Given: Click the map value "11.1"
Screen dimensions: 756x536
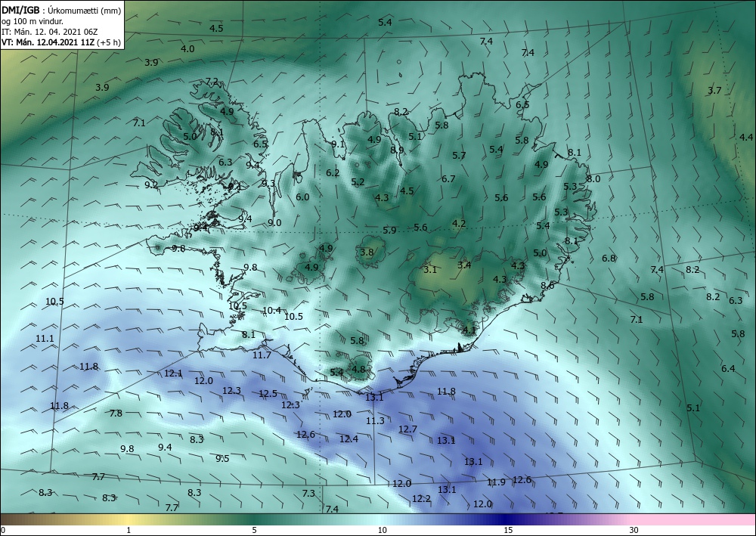Looking at the screenshot, I should [45, 339].
